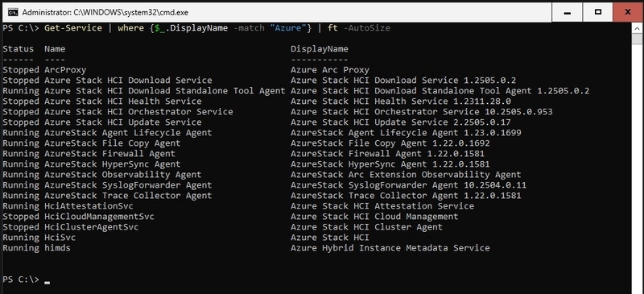This screenshot has width=644, height=294.
Task: Click the 'Get-Service' command text
Action: pos(73,28)
